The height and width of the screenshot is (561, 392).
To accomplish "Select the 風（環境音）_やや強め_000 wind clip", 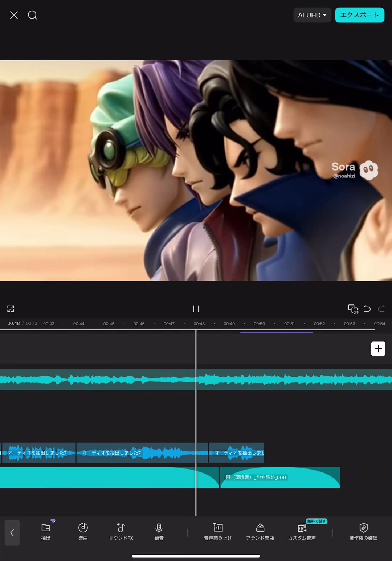I will click(x=280, y=478).
